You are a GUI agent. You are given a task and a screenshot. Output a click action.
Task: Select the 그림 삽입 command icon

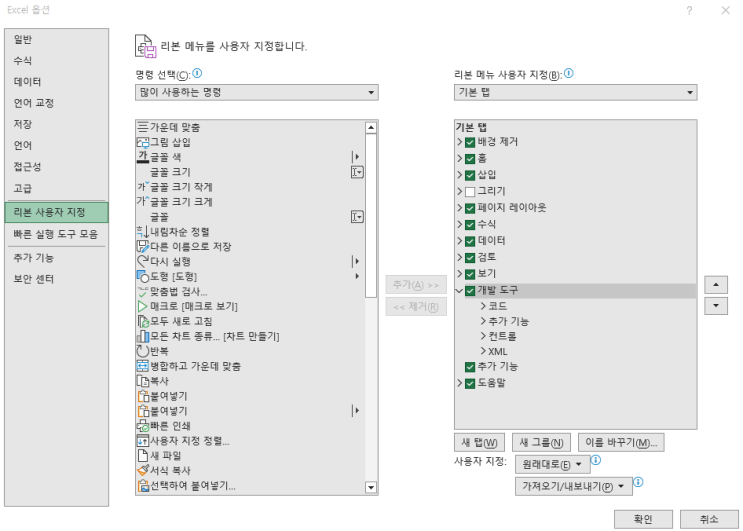143,142
